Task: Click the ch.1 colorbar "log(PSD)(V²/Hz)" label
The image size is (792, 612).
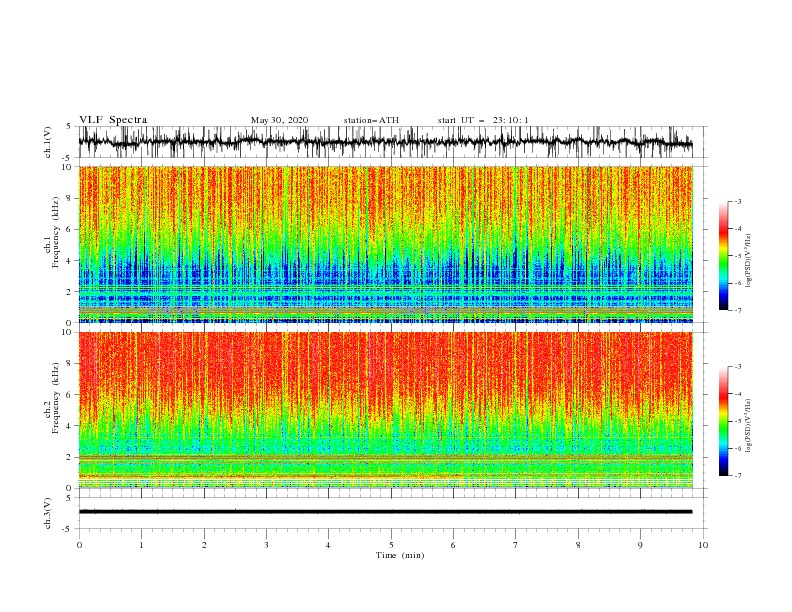Action: click(x=749, y=261)
